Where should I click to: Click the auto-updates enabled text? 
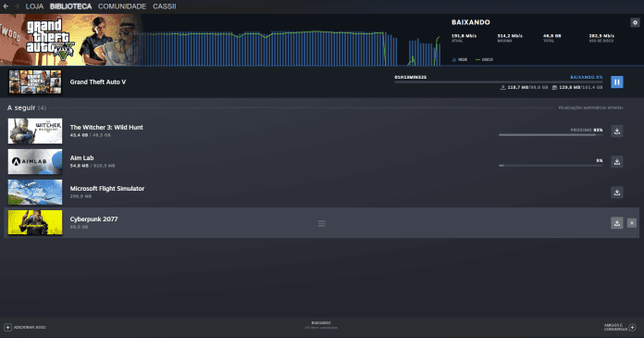tap(590, 107)
